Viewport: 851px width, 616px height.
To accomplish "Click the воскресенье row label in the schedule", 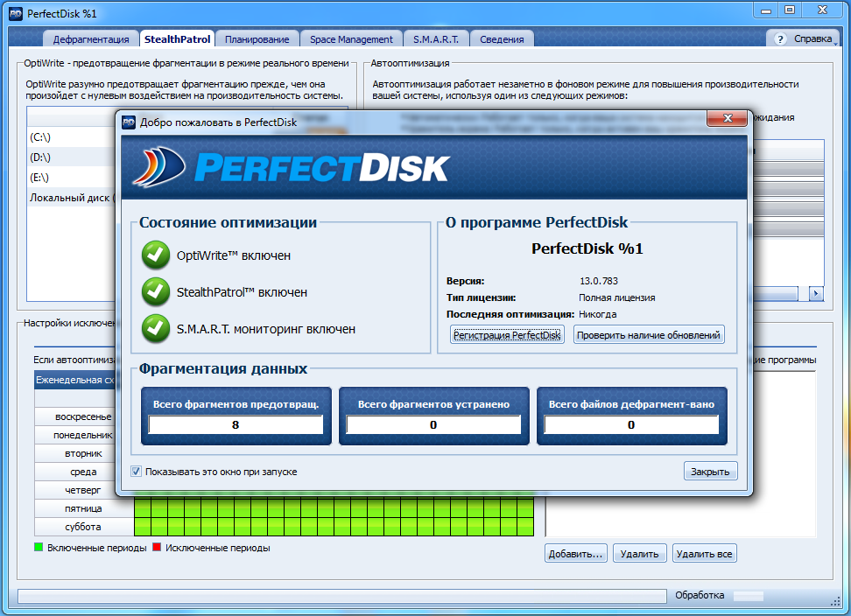I will click(83, 416).
